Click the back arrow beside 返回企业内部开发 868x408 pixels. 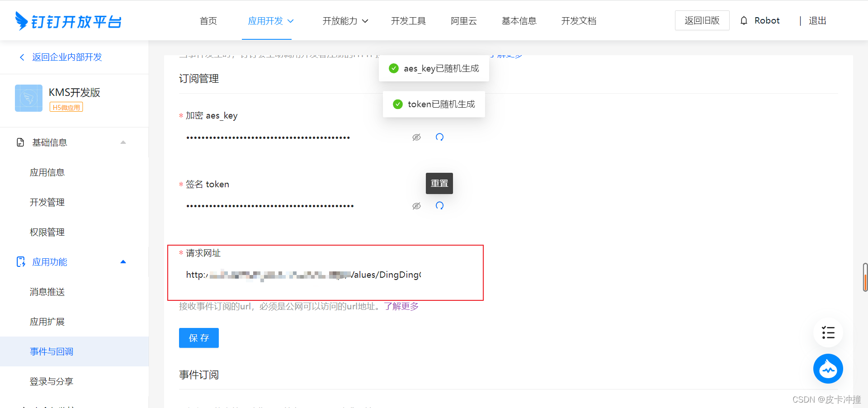tap(22, 57)
